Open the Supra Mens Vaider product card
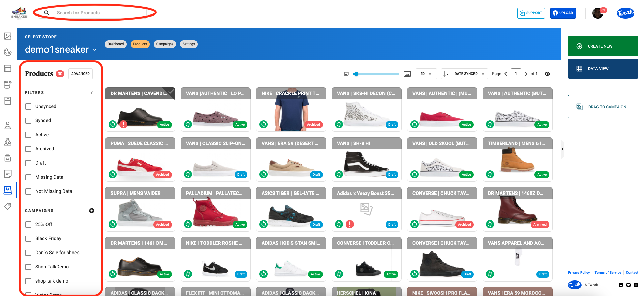The image size is (644, 296). 140,209
